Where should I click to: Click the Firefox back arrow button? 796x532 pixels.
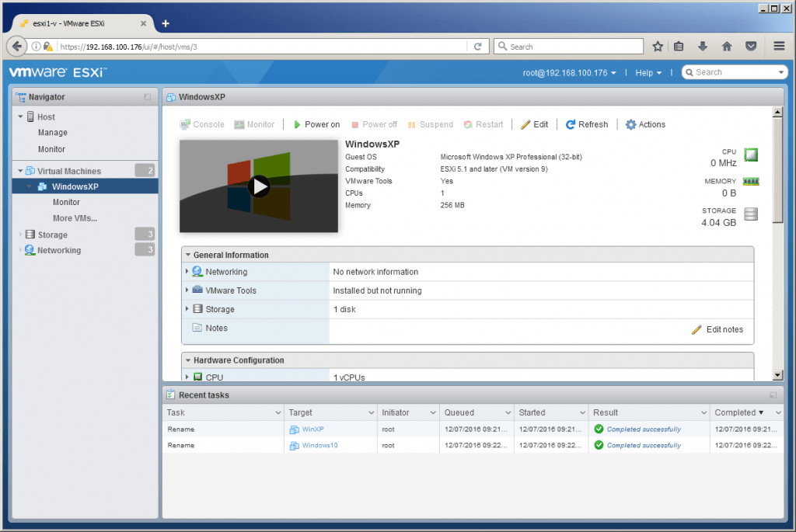click(x=17, y=47)
